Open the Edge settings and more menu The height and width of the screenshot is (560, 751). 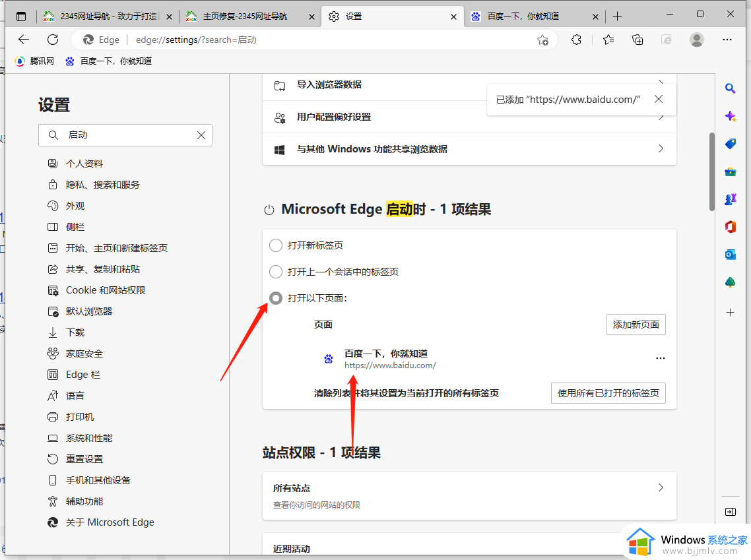point(727,40)
